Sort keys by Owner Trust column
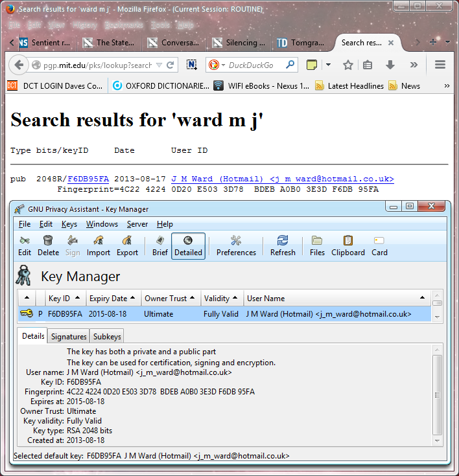 pyautogui.click(x=171, y=298)
